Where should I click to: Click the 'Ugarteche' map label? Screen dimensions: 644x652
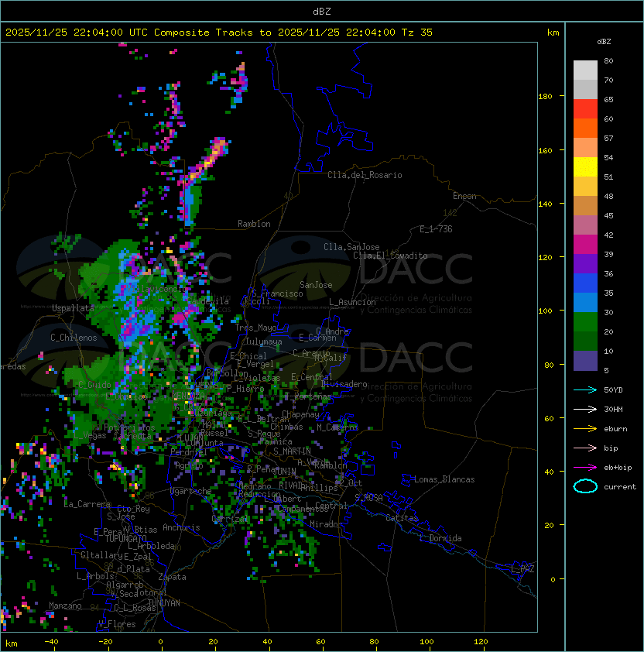[x=191, y=491]
